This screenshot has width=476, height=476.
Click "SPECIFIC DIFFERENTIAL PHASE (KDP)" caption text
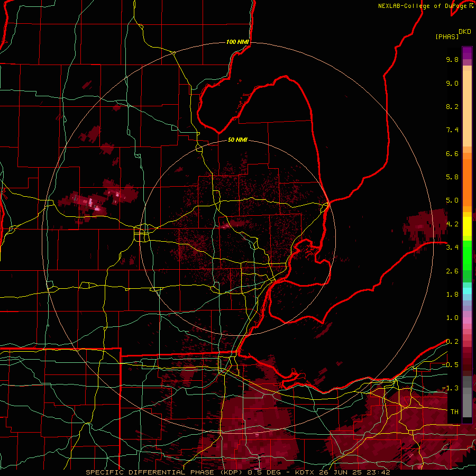(164, 472)
